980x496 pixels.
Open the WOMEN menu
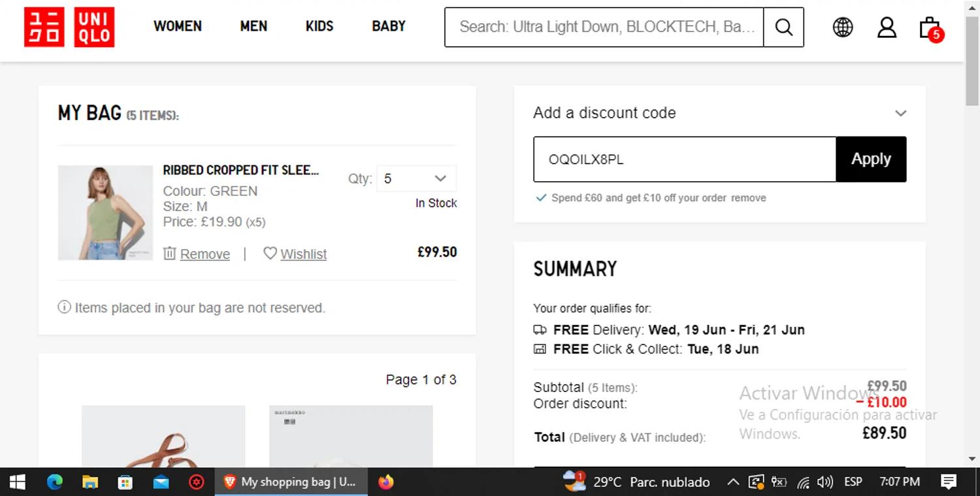(178, 26)
